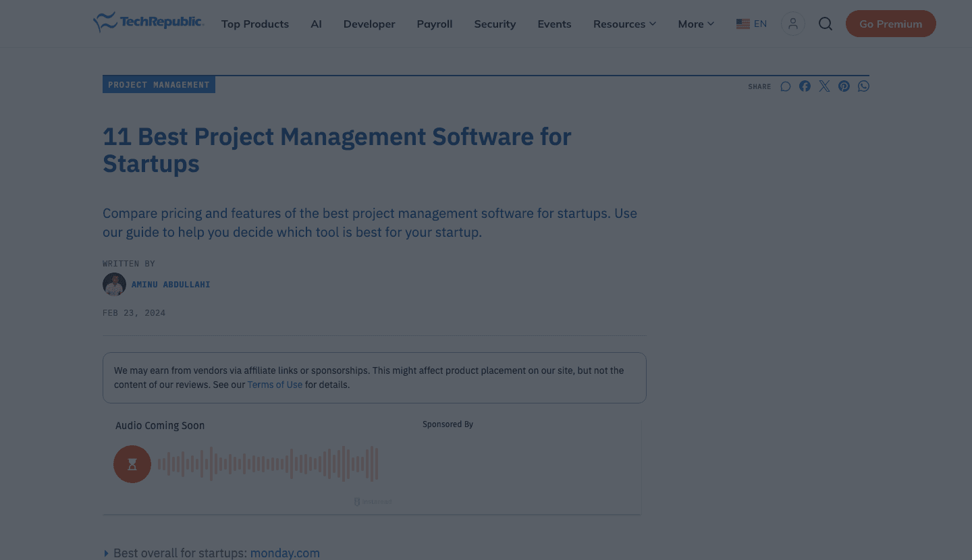
Task: Navigate to the Security section
Action: (x=495, y=24)
